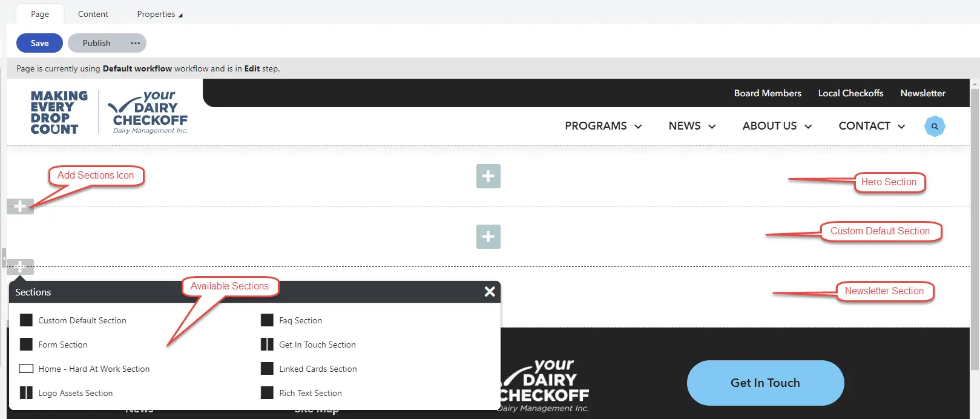Close the Sections popup panel

(x=490, y=292)
